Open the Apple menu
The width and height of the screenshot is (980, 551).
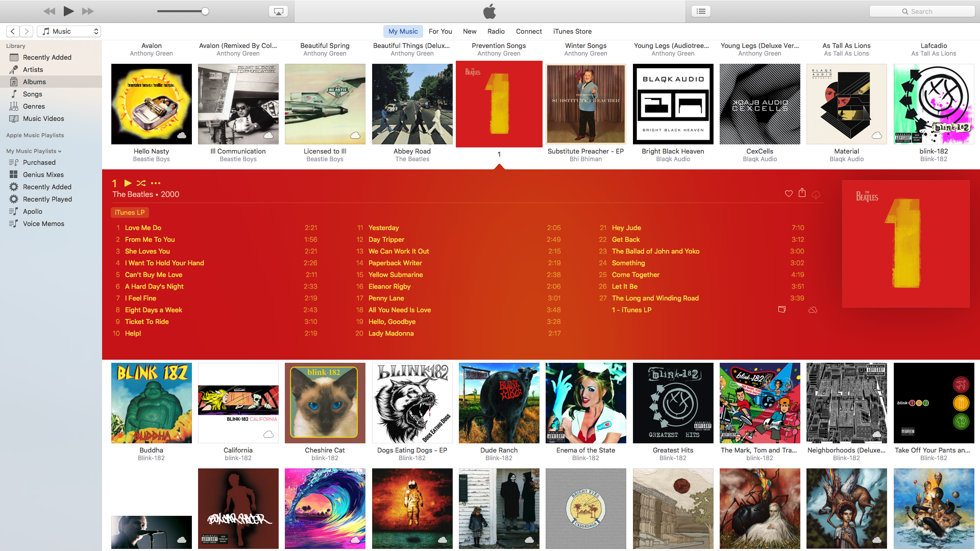(489, 11)
